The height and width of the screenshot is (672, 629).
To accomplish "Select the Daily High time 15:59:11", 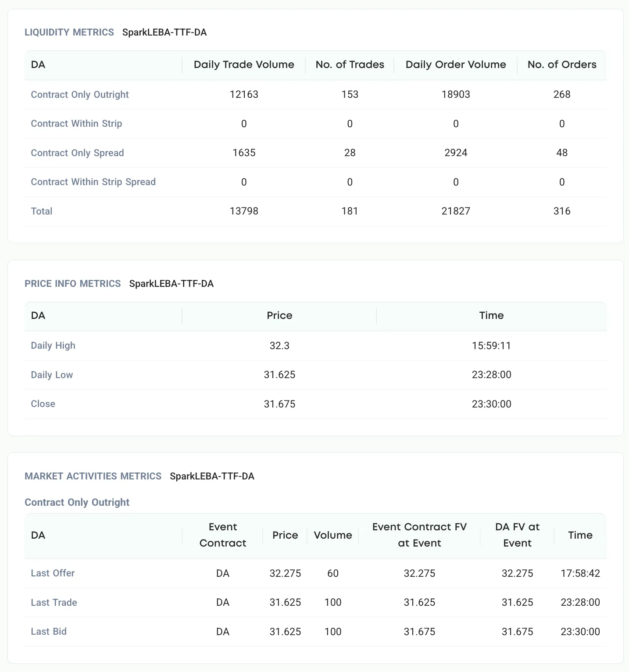I will point(491,346).
